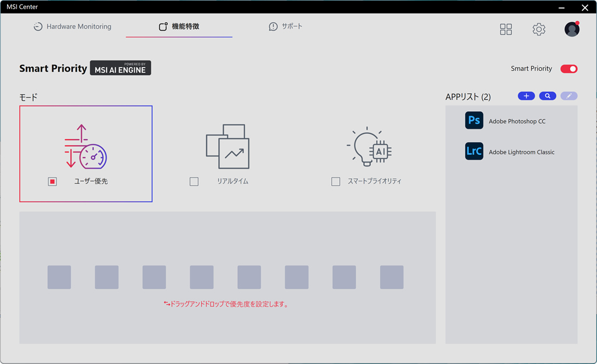Select the 機能特徴 tab
This screenshot has height=364, width=597.
pos(179,27)
